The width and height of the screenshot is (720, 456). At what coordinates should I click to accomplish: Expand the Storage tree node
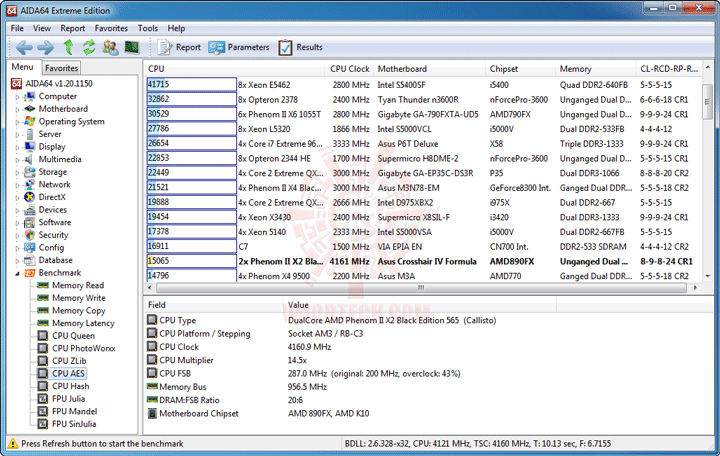[x=17, y=173]
